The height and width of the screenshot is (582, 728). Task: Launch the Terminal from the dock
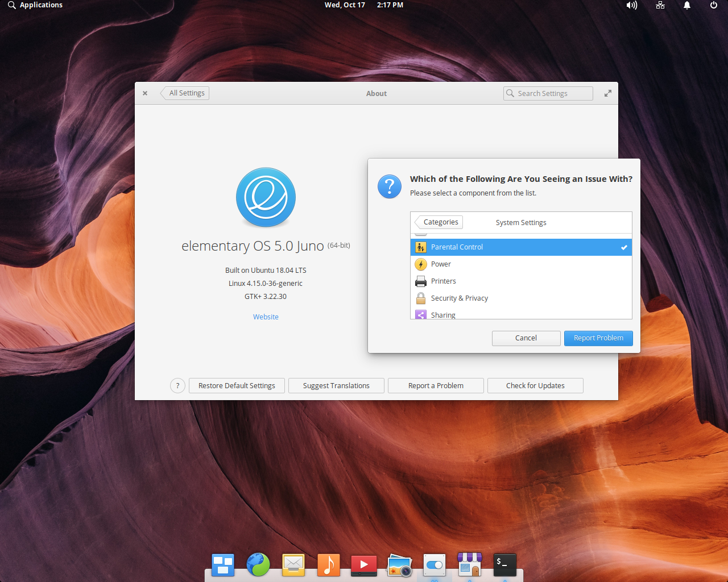504,565
